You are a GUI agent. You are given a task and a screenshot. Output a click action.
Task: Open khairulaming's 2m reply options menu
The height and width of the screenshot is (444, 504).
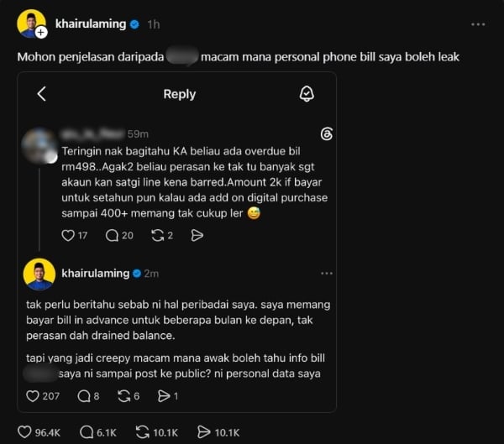pos(327,274)
